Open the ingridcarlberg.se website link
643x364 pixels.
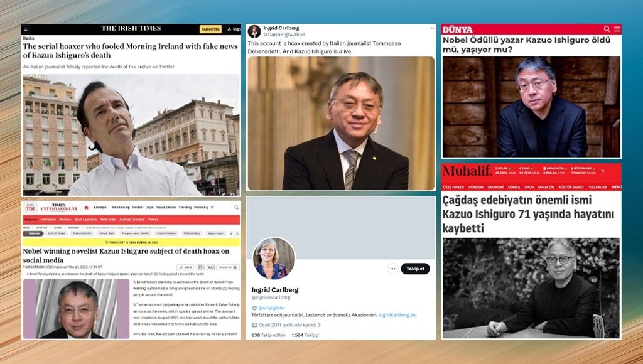click(397, 315)
